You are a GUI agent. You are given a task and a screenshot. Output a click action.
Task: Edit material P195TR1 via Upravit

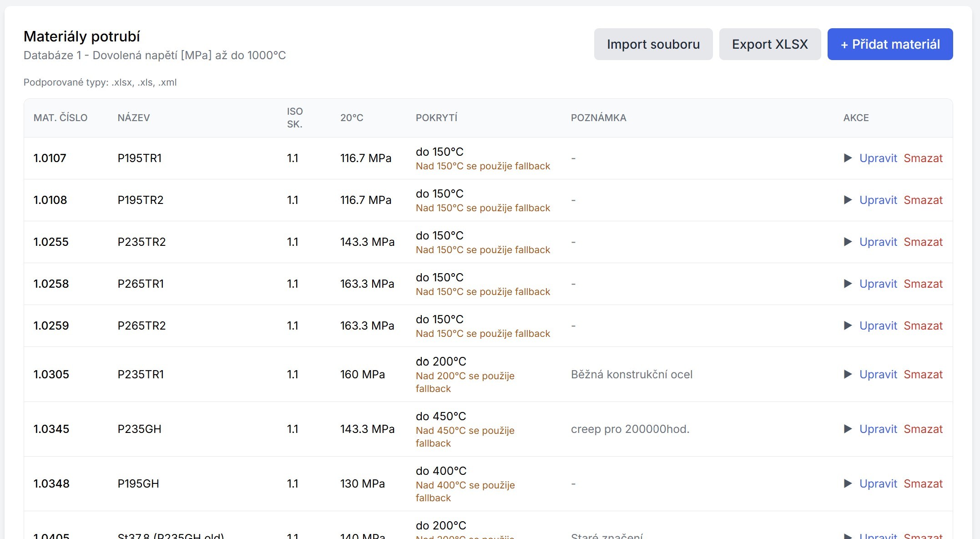[878, 158]
